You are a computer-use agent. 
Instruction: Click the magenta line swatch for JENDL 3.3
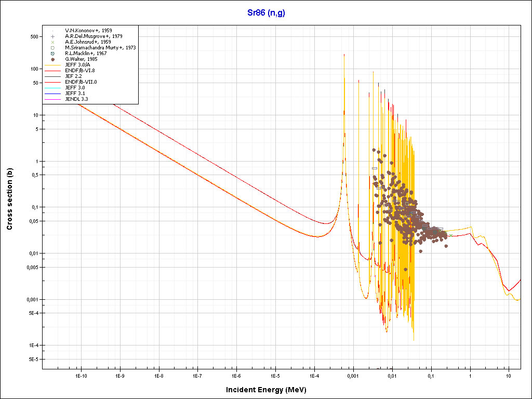(53, 99)
